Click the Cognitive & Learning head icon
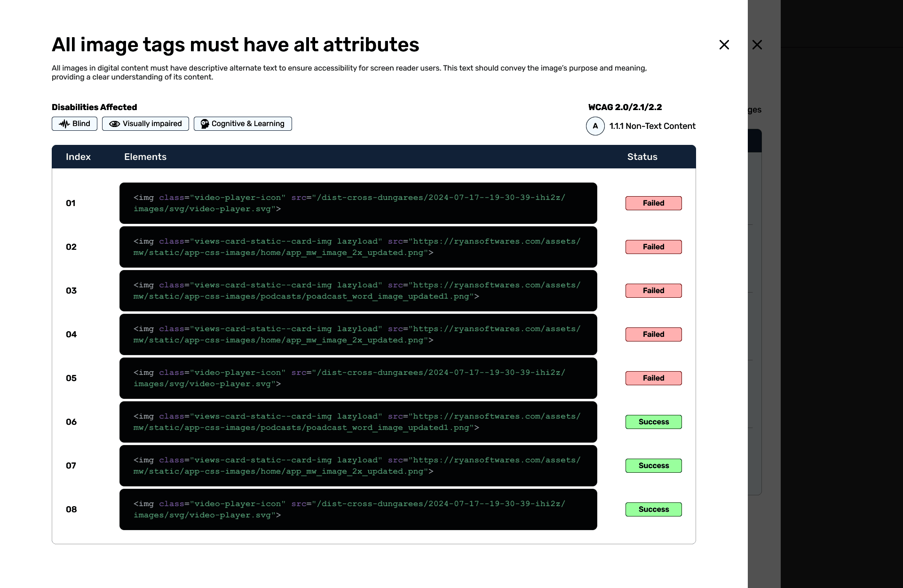The width and height of the screenshot is (903, 588). coord(205,124)
